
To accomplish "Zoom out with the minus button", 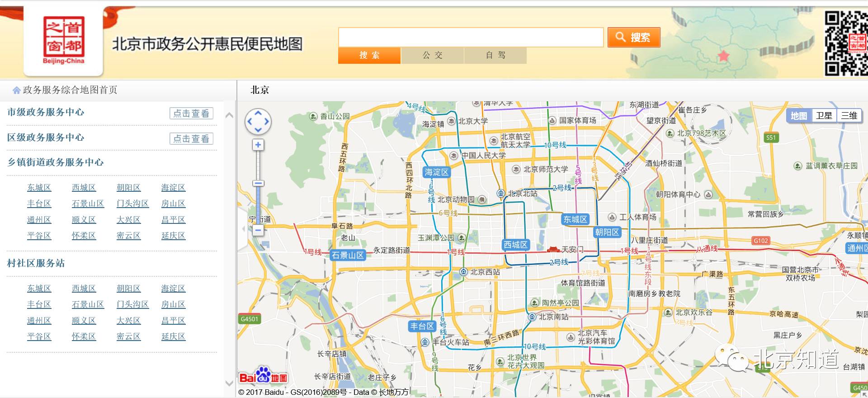I will click(258, 230).
